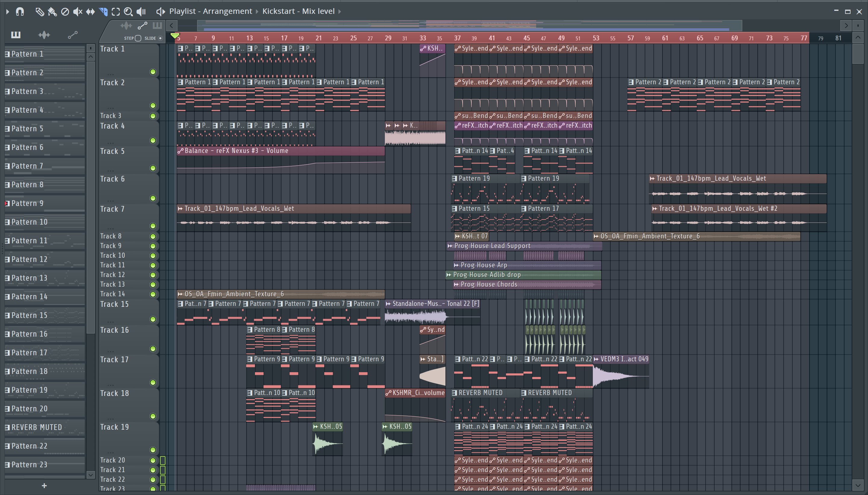Select the Slice tool
Image resolution: width=868 pixels, height=495 pixels.
pyautogui.click(x=103, y=11)
